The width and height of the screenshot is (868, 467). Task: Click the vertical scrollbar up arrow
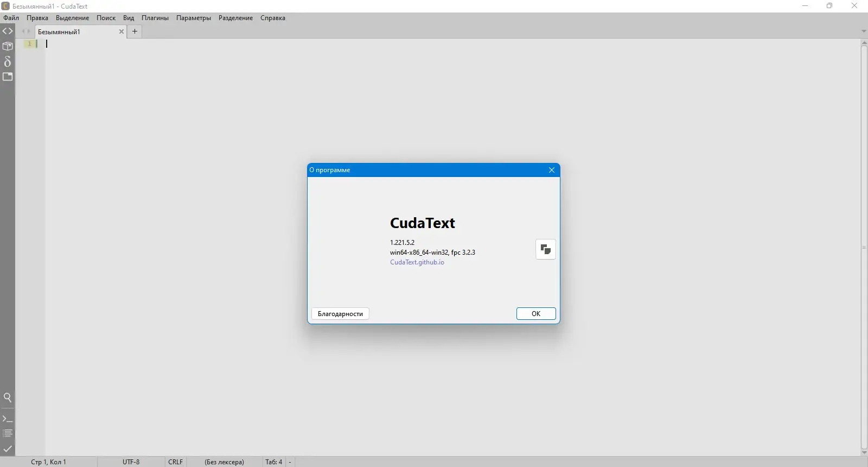[864, 42]
